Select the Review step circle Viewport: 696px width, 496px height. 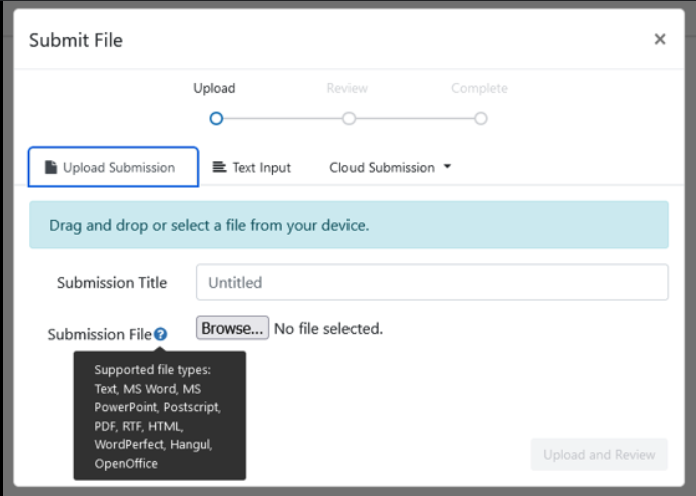tap(348, 118)
